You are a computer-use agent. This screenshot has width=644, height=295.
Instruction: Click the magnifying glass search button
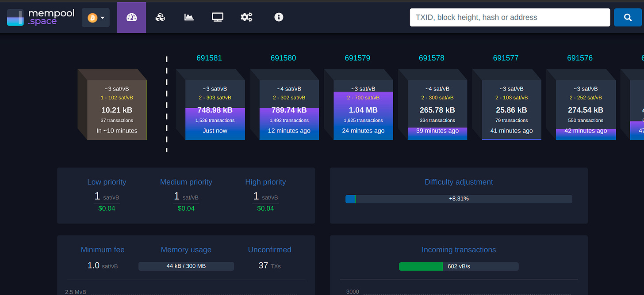628,17
